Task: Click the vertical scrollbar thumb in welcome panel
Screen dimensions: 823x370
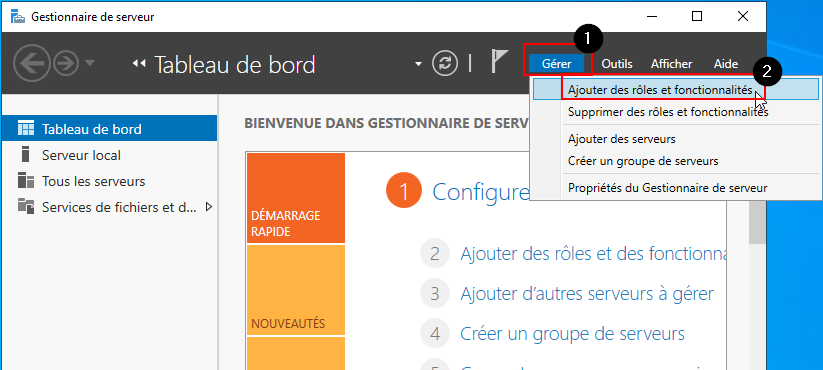Action: pyautogui.click(x=757, y=221)
